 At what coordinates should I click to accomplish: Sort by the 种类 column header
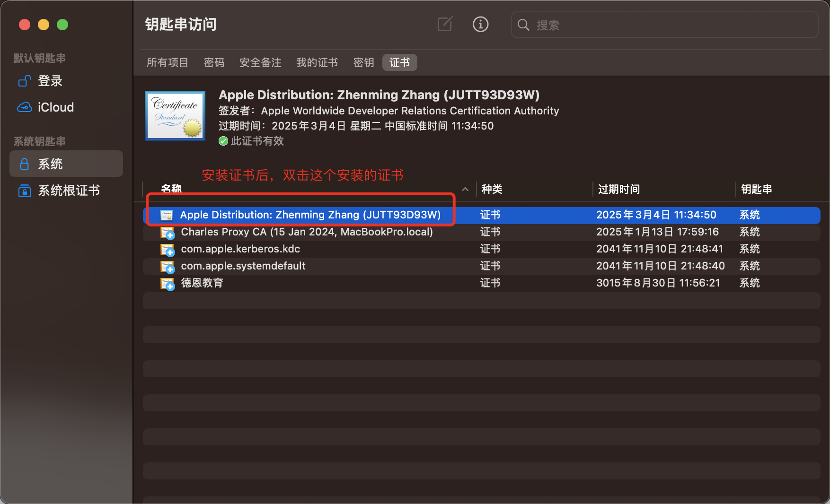coord(492,189)
